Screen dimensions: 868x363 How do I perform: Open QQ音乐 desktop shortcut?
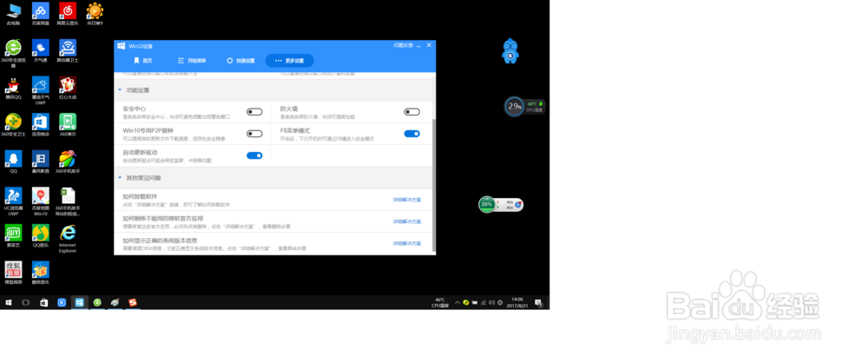pyautogui.click(x=41, y=235)
